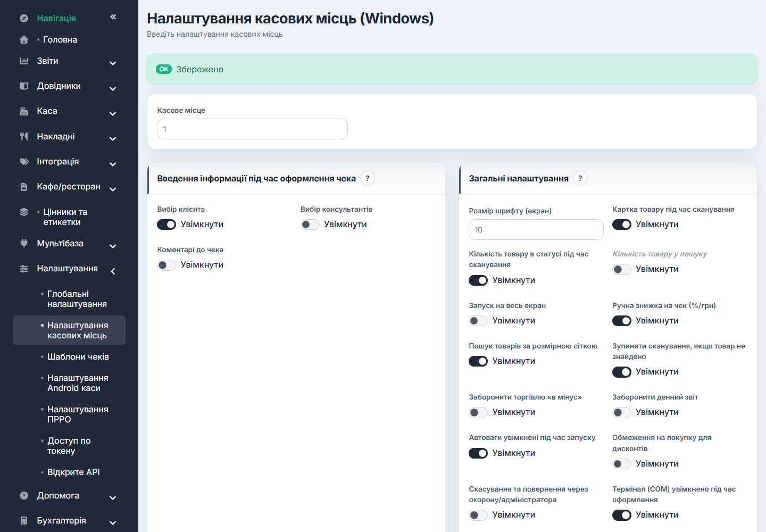The image size is (766, 532).
Task: Click the chart icon beside Звіти
Action: click(24, 61)
